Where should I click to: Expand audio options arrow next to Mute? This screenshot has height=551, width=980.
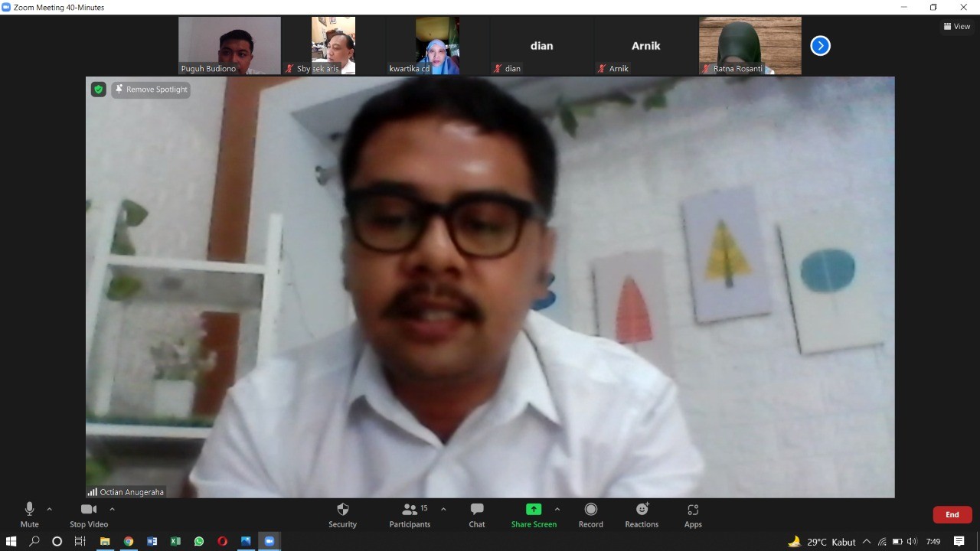[x=50, y=509]
